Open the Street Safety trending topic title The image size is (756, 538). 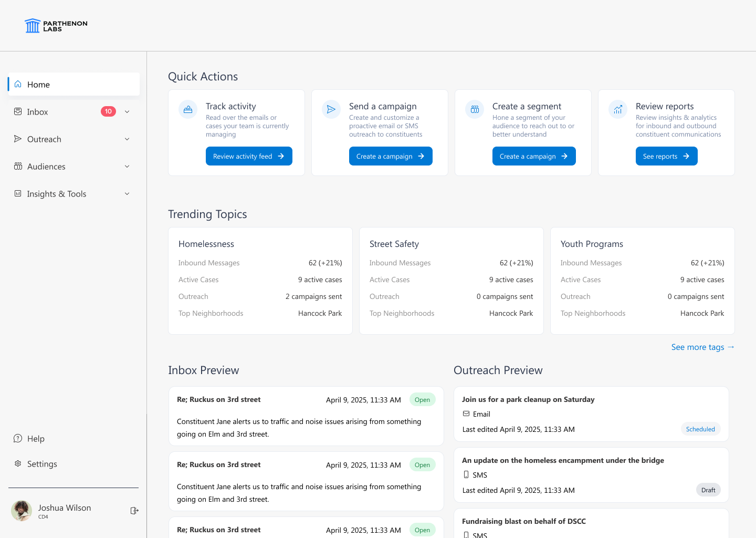[x=394, y=244]
